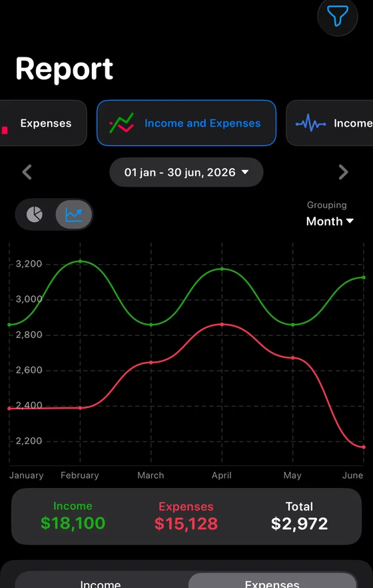The height and width of the screenshot is (588, 373).
Task: Switch to line chart view
Action: pyautogui.click(x=73, y=215)
